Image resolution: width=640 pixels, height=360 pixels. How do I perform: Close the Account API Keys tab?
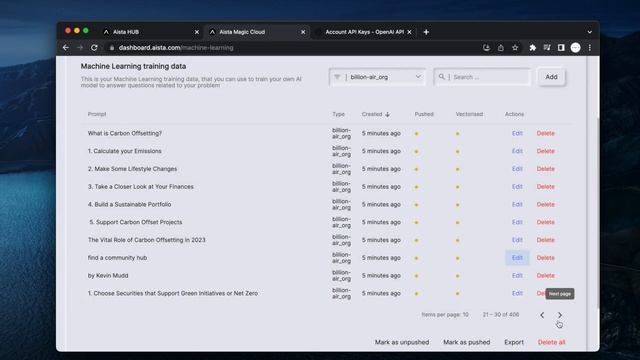coord(409,32)
